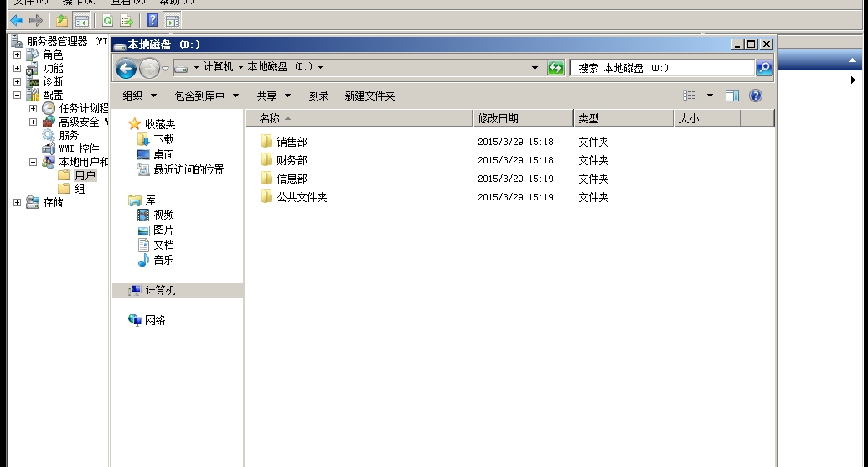Sort by the 类型 column header
Viewport: 868px width, 467px height.
624,118
